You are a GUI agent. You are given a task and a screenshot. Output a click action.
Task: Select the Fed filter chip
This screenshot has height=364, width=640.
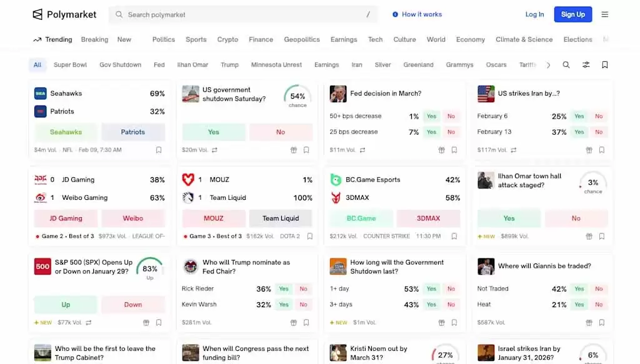159,65
